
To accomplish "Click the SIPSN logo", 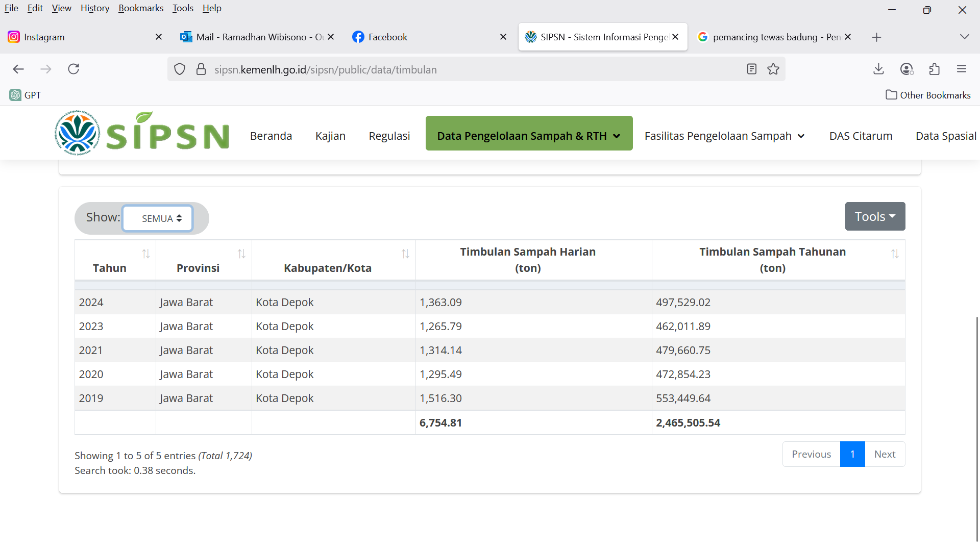I will tap(142, 133).
